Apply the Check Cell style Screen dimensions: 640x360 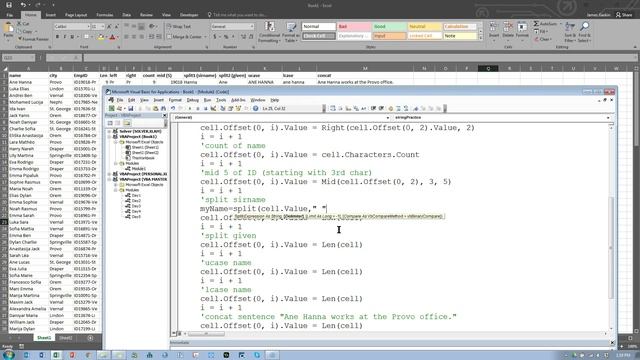[319, 36]
